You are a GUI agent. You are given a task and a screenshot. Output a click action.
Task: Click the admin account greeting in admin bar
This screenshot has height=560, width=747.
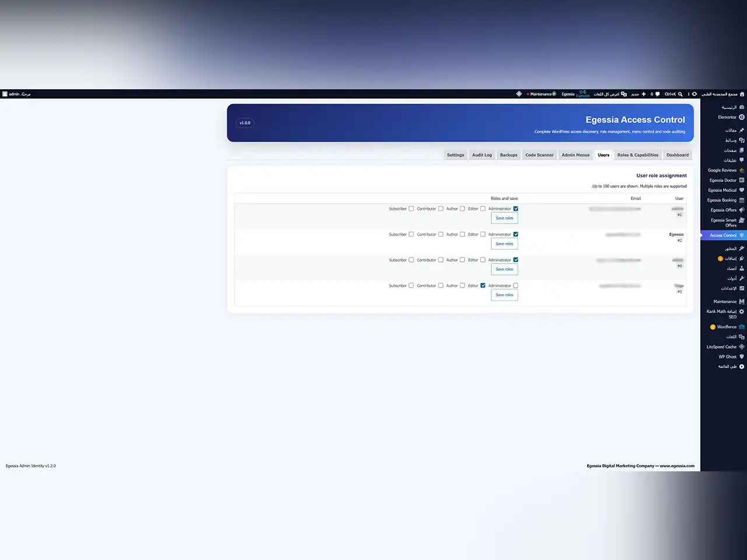(x=16, y=94)
